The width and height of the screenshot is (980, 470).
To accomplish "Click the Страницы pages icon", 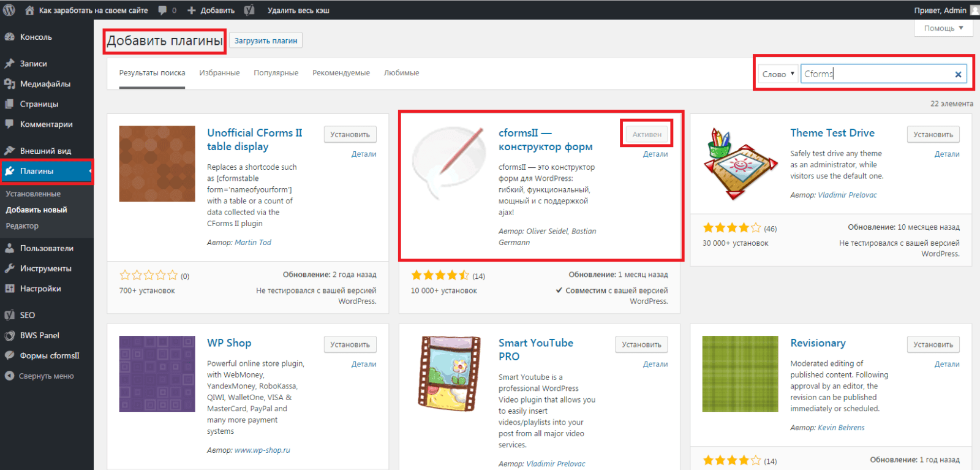I will [9, 104].
